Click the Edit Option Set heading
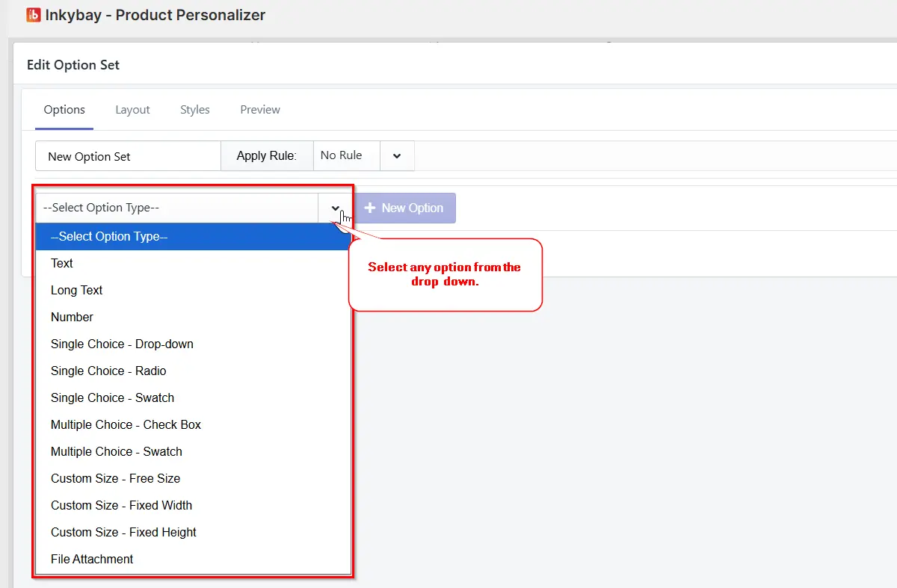The width and height of the screenshot is (897, 588). 73,65
